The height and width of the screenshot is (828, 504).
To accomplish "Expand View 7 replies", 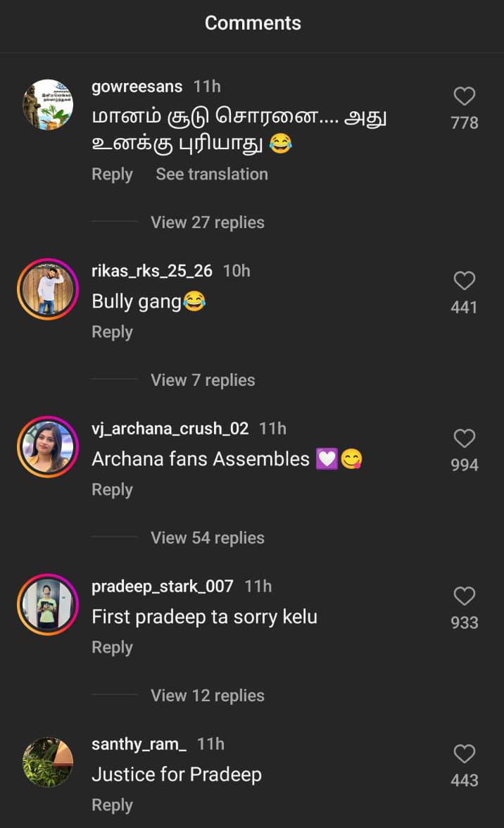I will 203,380.
